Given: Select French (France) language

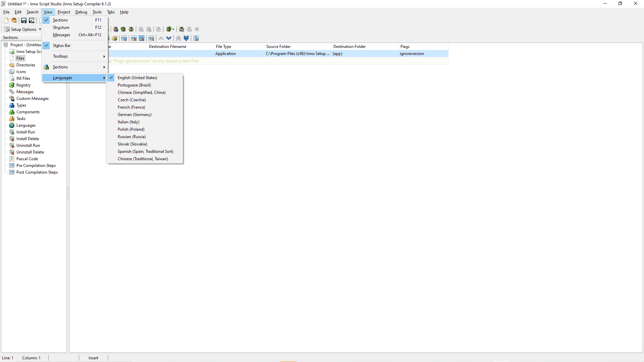Looking at the screenshot, I should coord(145,107).
